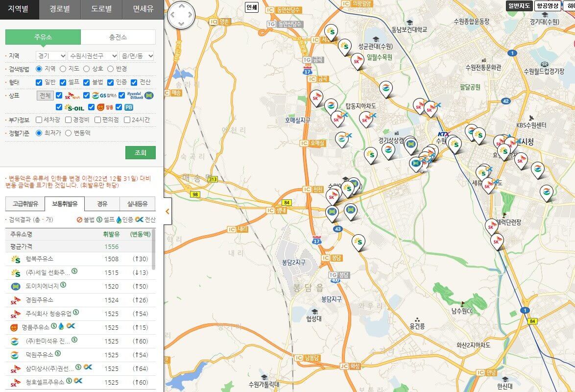Uncheck the 알뜰 brand checkbox

tap(91, 107)
